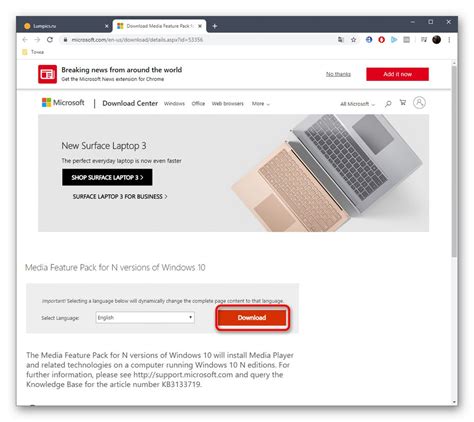474x422 pixels.
Task: Bookmark this page with the star icon
Action: pyautogui.click(x=353, y=40)
